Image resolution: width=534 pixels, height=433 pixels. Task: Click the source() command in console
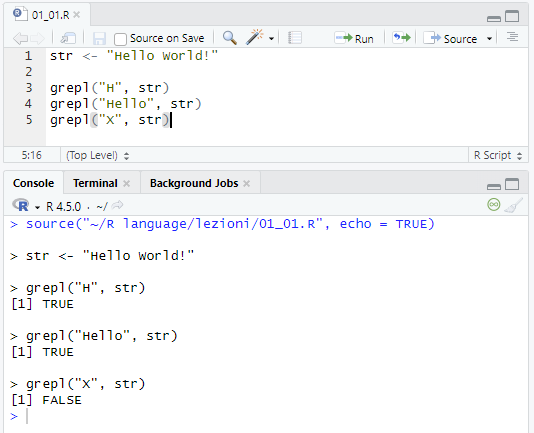(x=230, y=224)
